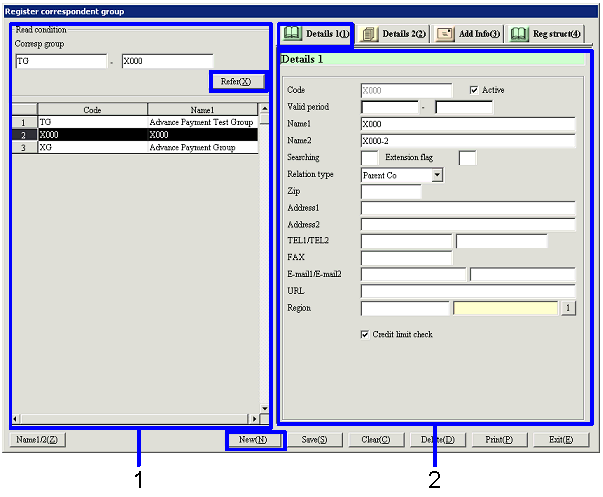
Task: Open the Details 1 tab
Action: [316, 34]
